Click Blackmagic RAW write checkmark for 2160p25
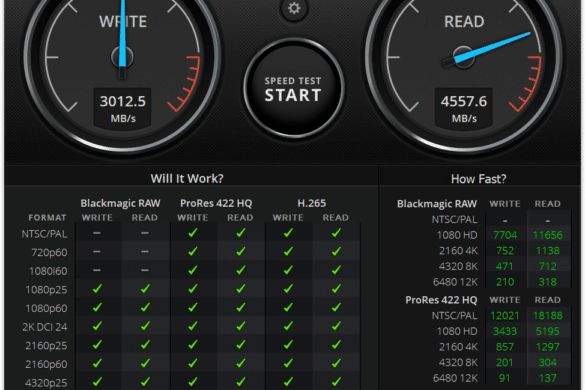The width and height of the screenshot is (585, 390). click(97, 344)
